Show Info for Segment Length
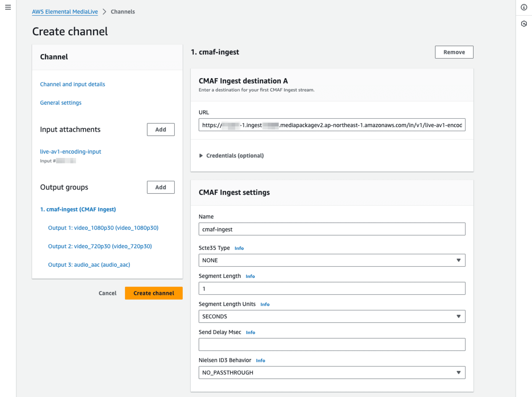This screenshot has width=532, height=397. (250, 276)
